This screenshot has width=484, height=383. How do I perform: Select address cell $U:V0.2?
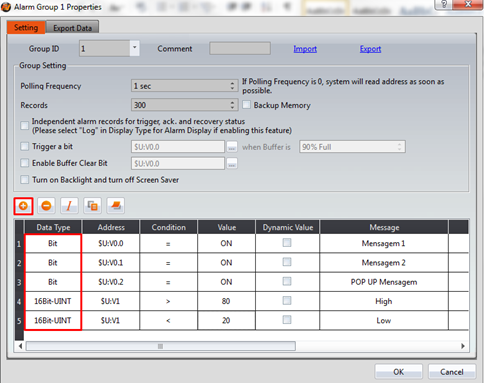coord(111,282)
